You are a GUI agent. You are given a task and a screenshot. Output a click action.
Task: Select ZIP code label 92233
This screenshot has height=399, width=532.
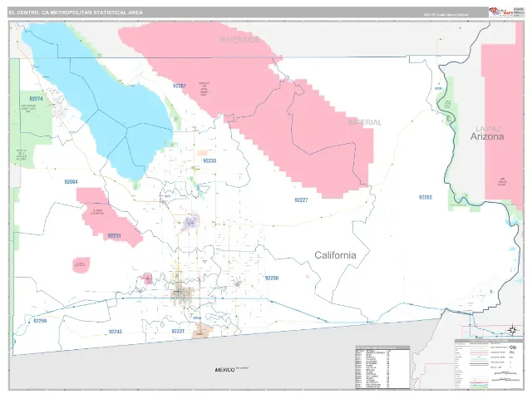[x=209, y=160]
